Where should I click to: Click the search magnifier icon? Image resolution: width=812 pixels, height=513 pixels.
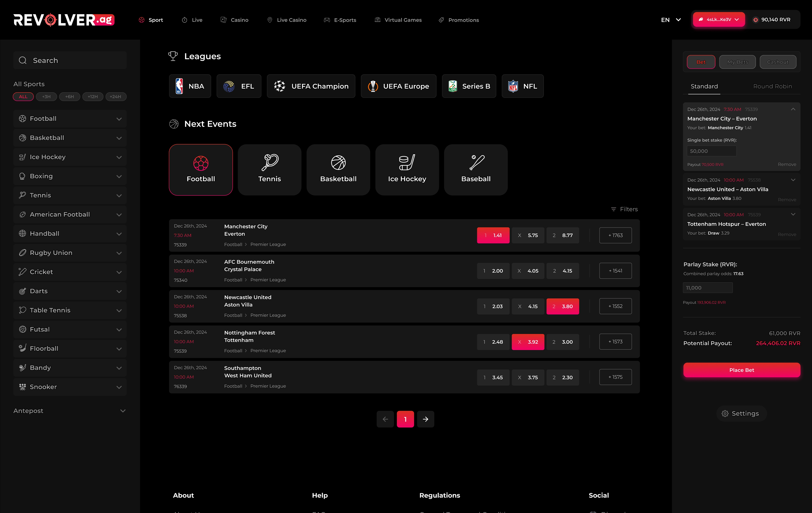pos(23,60)
